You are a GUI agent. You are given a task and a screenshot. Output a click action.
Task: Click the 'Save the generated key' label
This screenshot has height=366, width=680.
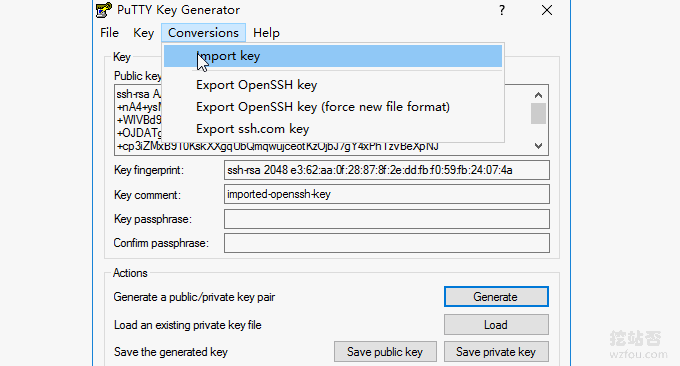[171, 352]
